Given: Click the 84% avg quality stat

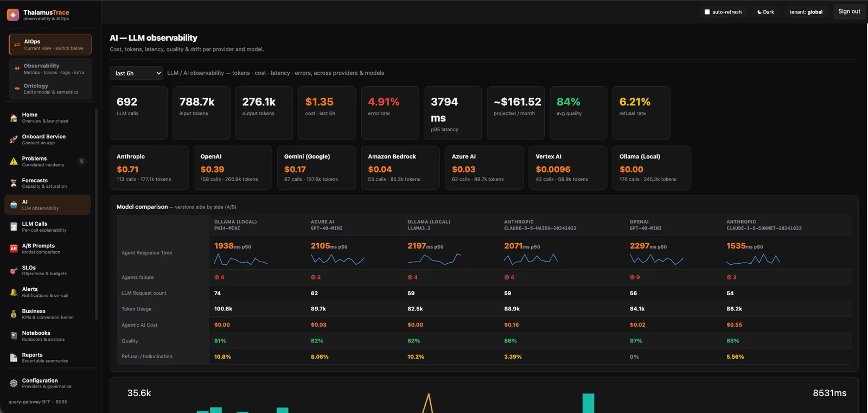Looking at the screenshot, I should 578,113.
